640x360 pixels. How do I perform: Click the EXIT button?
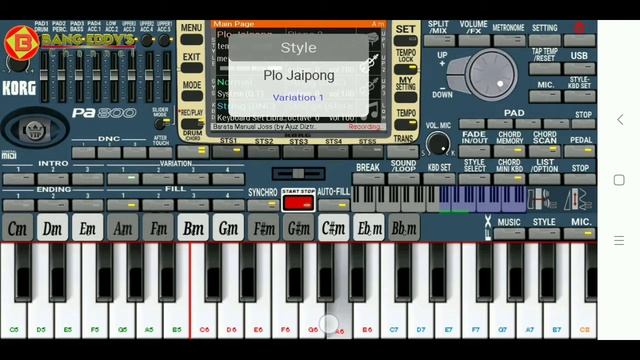point(191,68)
